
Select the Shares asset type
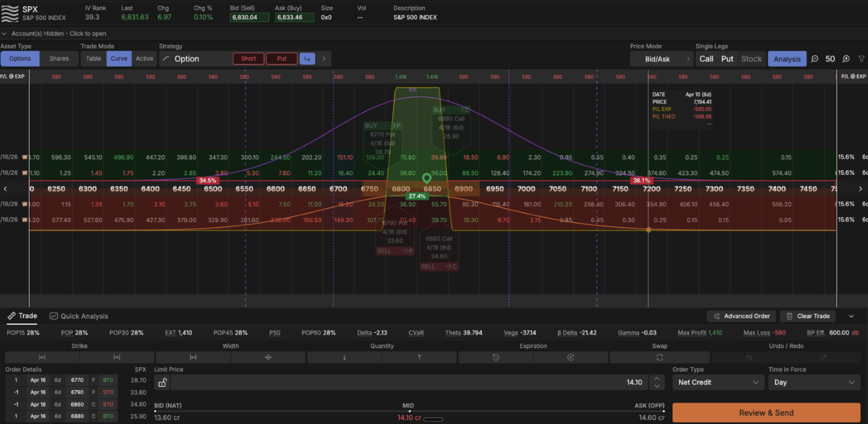pos(59,58)
